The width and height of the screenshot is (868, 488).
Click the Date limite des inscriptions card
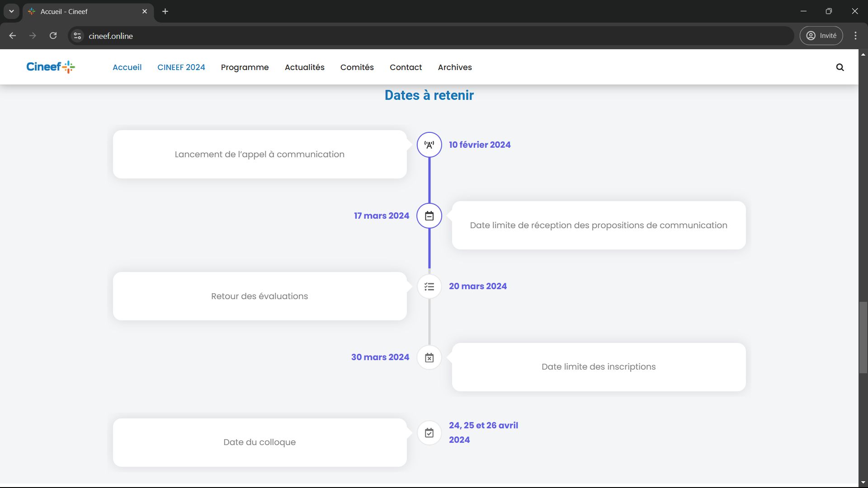pos(599,367)
